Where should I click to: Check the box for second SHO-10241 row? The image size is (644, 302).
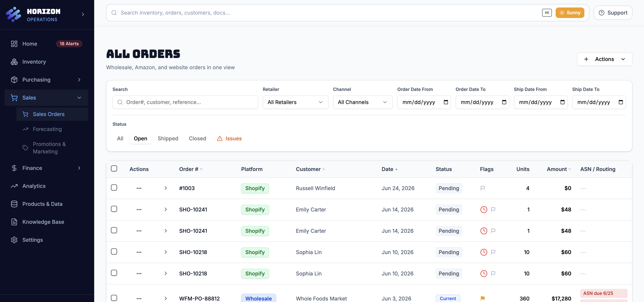pos(114,230)
